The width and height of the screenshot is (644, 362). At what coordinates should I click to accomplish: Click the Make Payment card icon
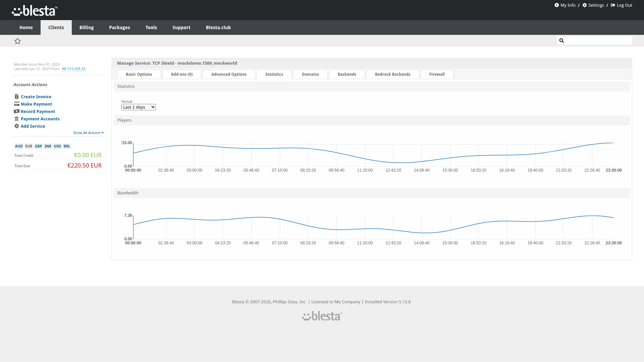pyautogui.click(x=16, y=104)
